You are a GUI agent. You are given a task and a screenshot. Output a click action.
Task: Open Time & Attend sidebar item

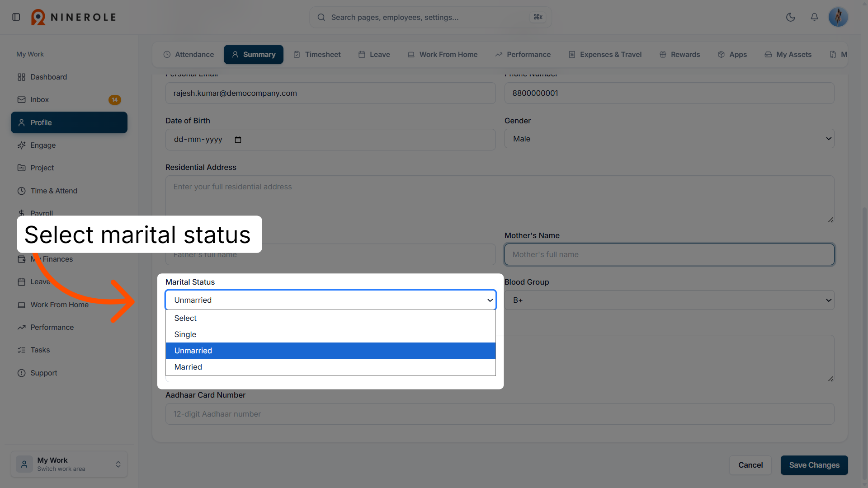click(69, 191)
